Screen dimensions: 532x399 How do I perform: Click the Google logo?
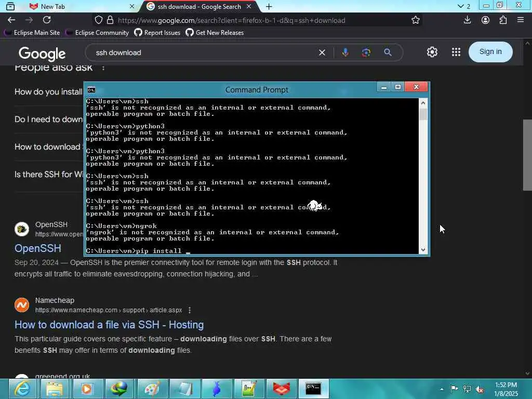coord(42,54)
